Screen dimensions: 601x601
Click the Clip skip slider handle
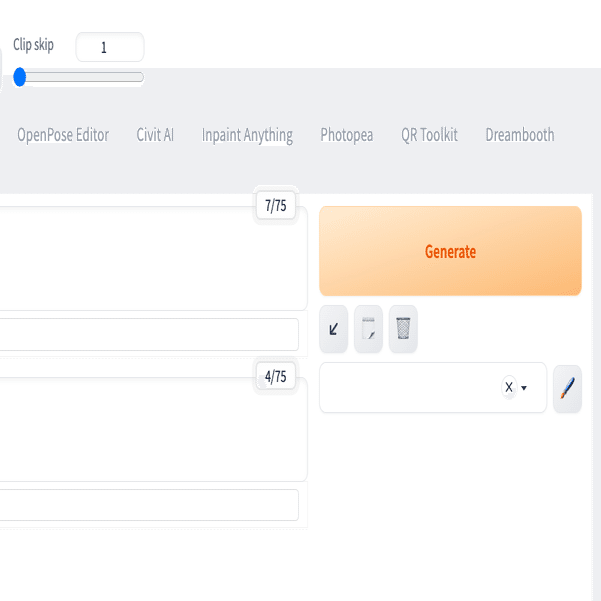coord(20,77)
